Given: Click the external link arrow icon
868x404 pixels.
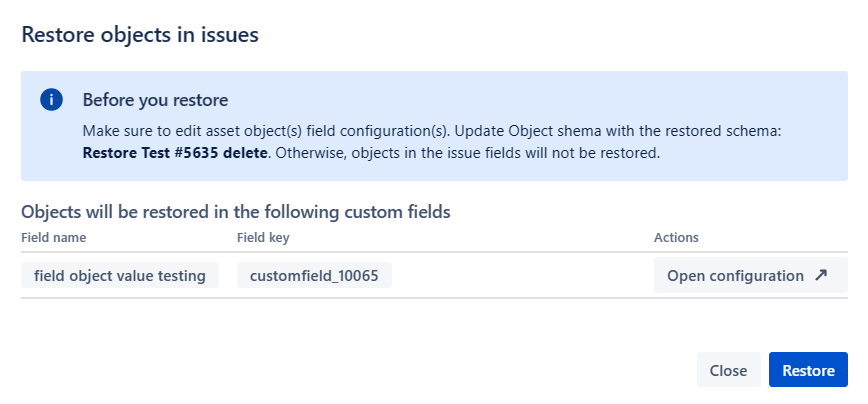Looking at the screenshot, I should [x=821, y=275].
